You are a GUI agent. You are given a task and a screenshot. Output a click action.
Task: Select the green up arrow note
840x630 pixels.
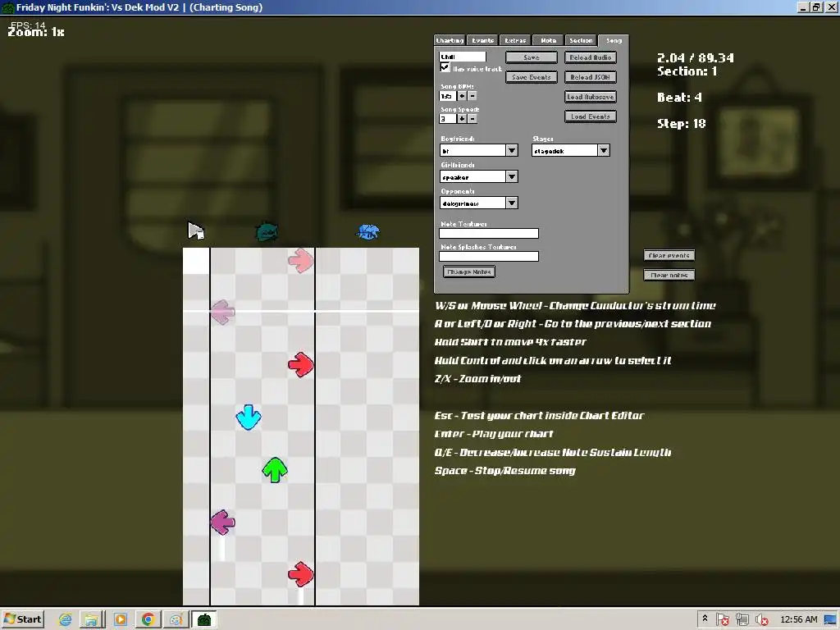pos(275,470)
